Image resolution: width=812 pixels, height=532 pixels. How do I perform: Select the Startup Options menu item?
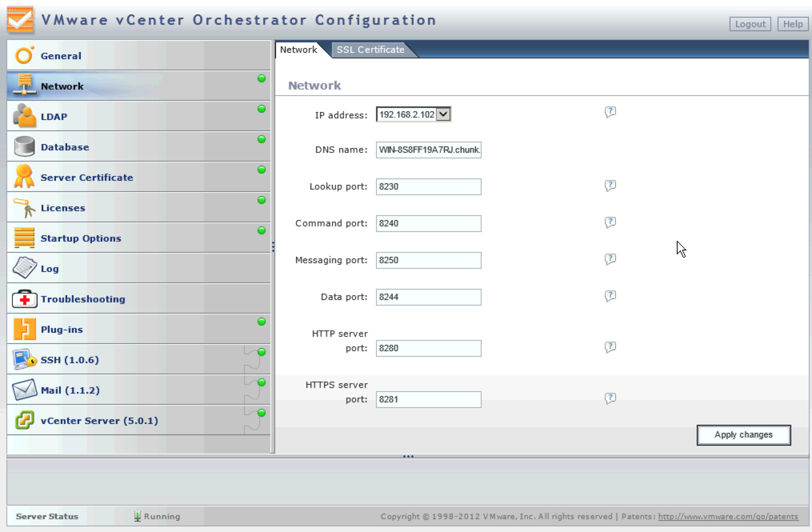[x=81, y=238]
